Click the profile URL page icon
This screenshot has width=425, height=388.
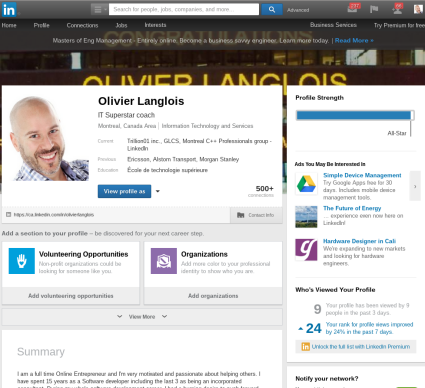[x=8, y=215]
